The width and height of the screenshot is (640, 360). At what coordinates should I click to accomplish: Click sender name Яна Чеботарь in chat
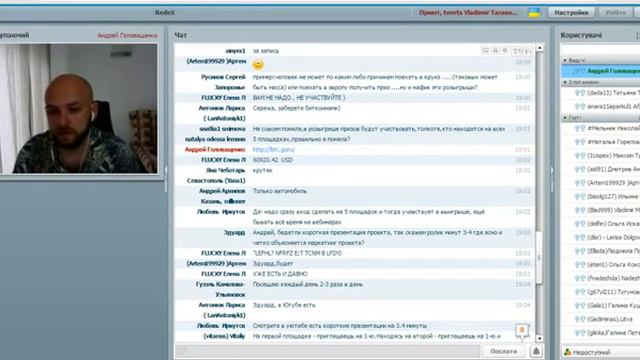tap(225, 170)
